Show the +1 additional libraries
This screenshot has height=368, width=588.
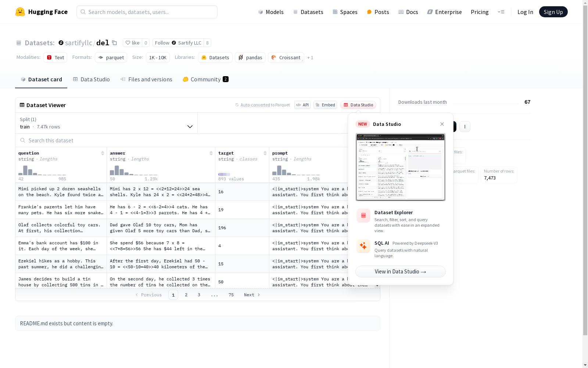[310, 57]
